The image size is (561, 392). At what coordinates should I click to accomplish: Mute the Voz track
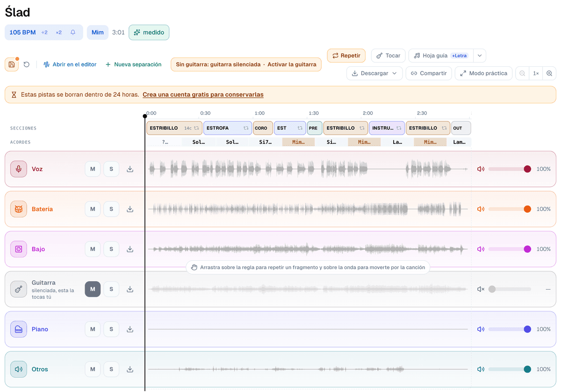click(93, 169)
